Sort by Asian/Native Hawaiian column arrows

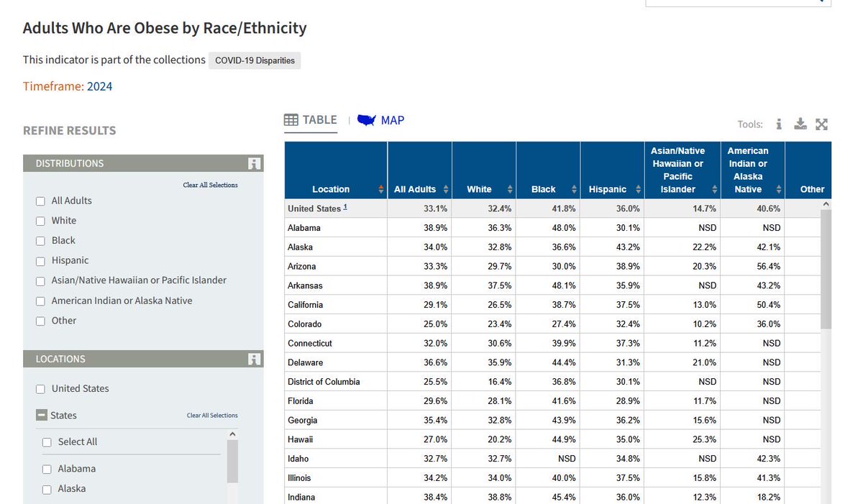tap(715, 190)
